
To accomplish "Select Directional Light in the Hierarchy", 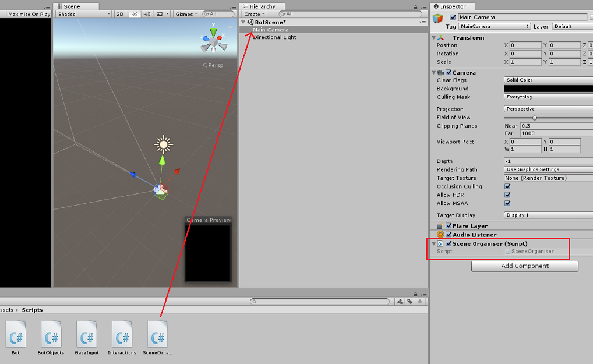I will pos(275,37).
